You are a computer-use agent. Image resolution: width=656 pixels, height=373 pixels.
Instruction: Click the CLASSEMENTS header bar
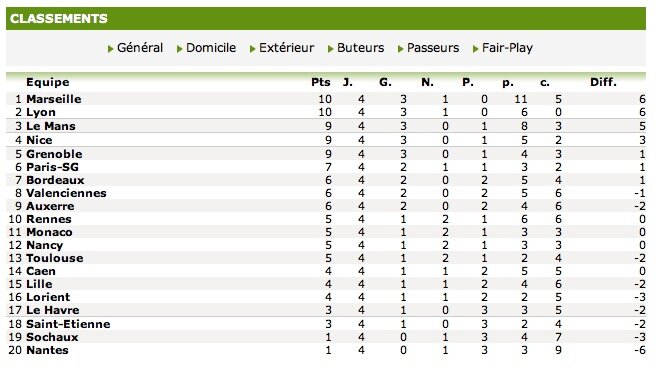click(325, 18)
